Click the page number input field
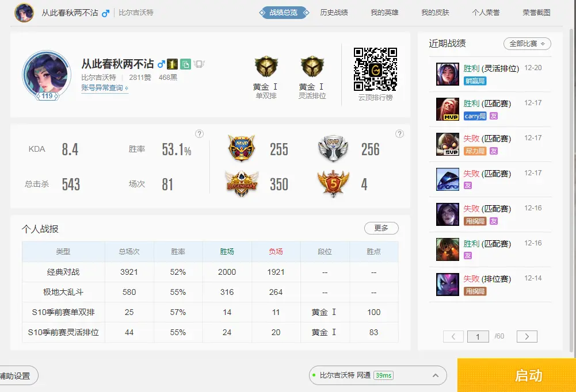 [478, 336]
